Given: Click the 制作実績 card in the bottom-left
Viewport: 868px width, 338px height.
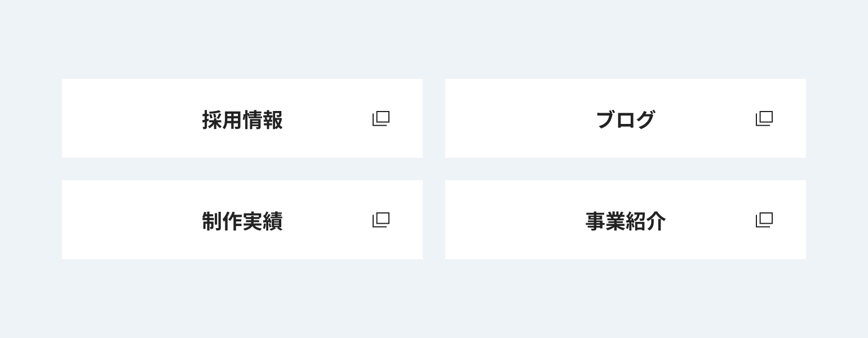Looking at the screenshot, I should (x=242, y=220).
